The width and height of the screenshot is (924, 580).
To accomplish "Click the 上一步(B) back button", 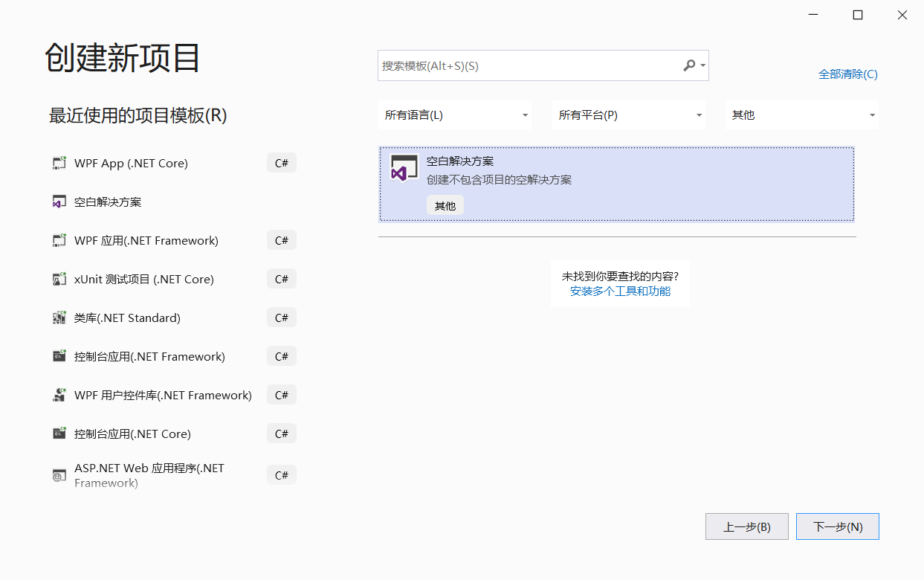I will point(747,526).
